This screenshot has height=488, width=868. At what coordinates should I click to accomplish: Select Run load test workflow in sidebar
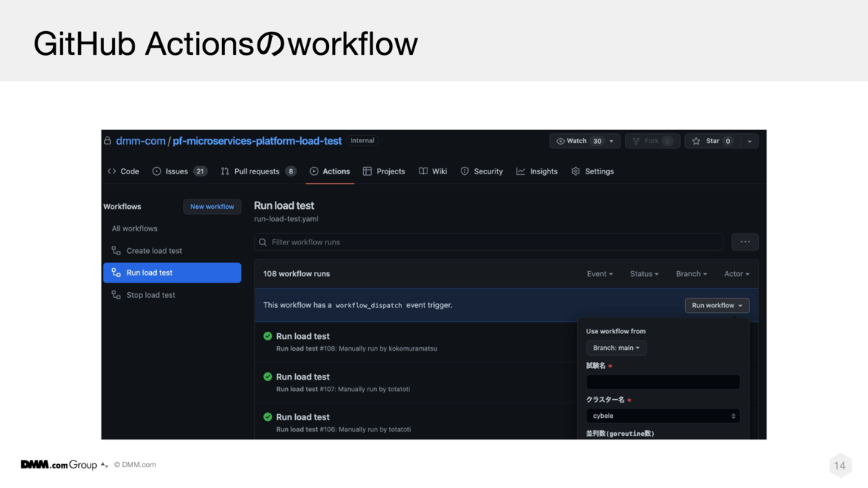[x=172, y=273]
